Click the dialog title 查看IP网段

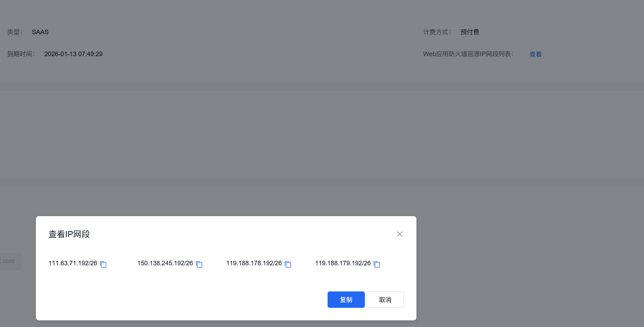(x=69, y=234)
